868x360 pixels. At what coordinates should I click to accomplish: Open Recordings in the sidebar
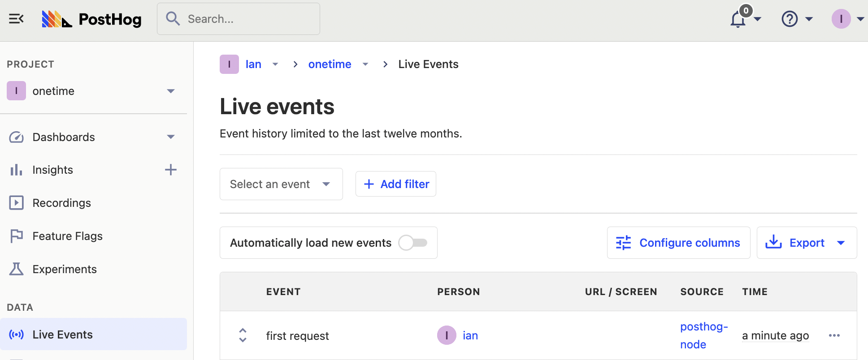point(62,203)
